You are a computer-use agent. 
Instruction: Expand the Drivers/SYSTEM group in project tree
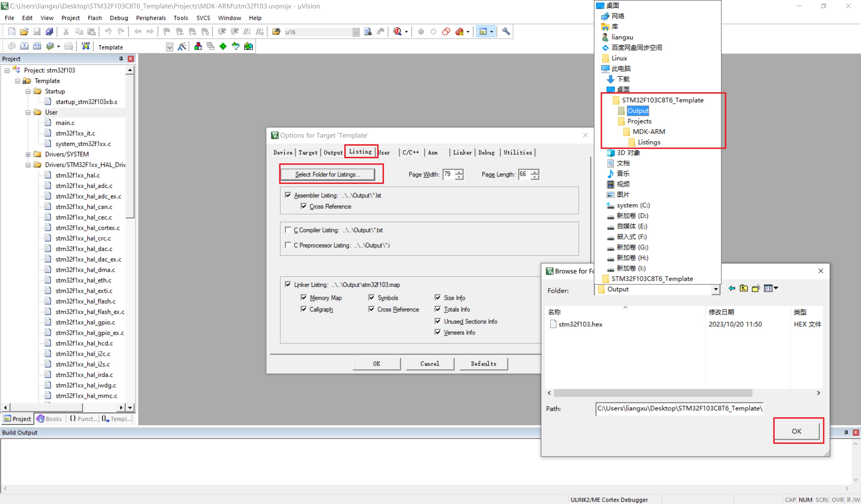(28, 154)
